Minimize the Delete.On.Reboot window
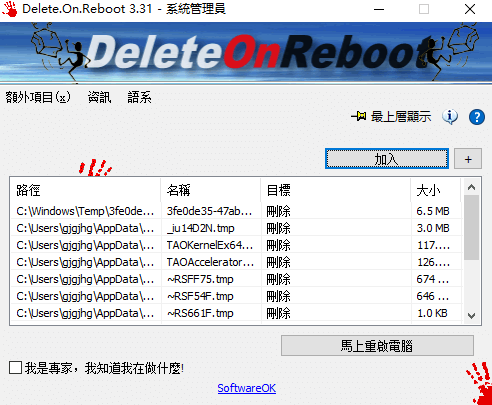The width and height of the screenshot is (492, 405). (x=379, y=9)
